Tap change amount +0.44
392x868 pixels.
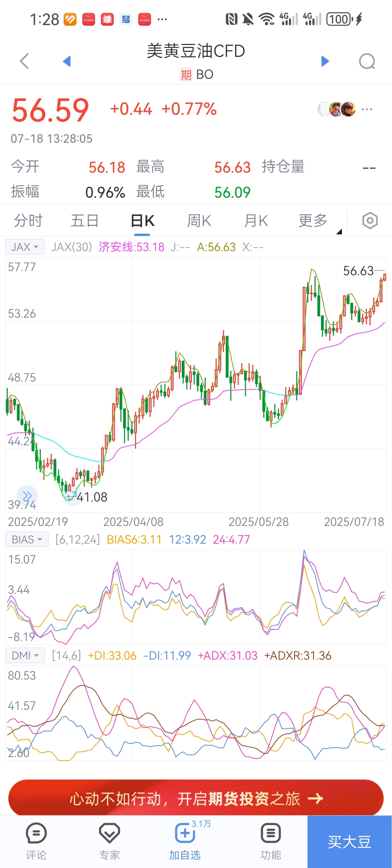click(x=131, y=109)
